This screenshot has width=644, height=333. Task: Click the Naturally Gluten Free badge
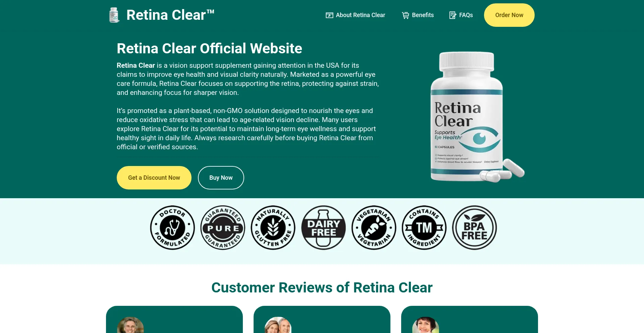tap(273, 228)
